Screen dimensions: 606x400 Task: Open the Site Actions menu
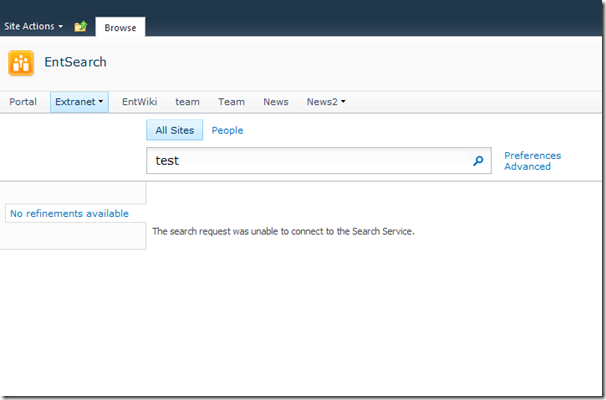[x=33, y=26]
